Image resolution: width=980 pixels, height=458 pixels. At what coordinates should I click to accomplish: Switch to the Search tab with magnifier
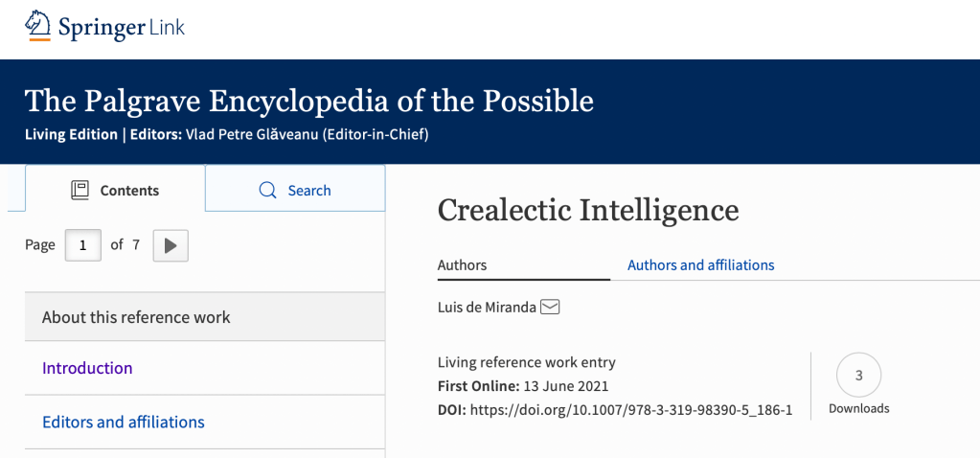point(295,190)
